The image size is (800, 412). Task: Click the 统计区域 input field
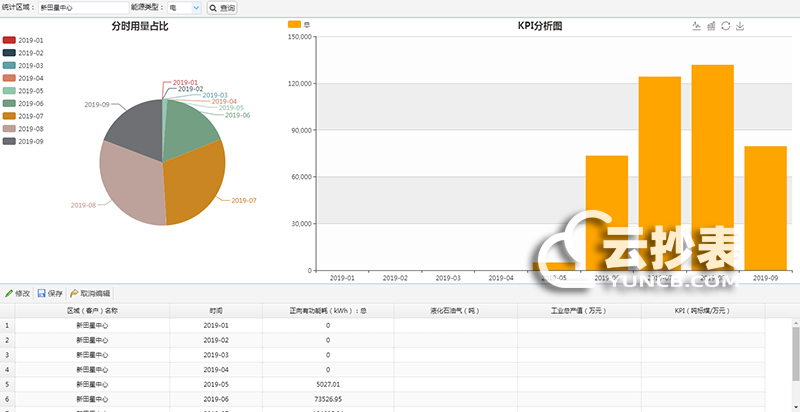coord(83,8)
